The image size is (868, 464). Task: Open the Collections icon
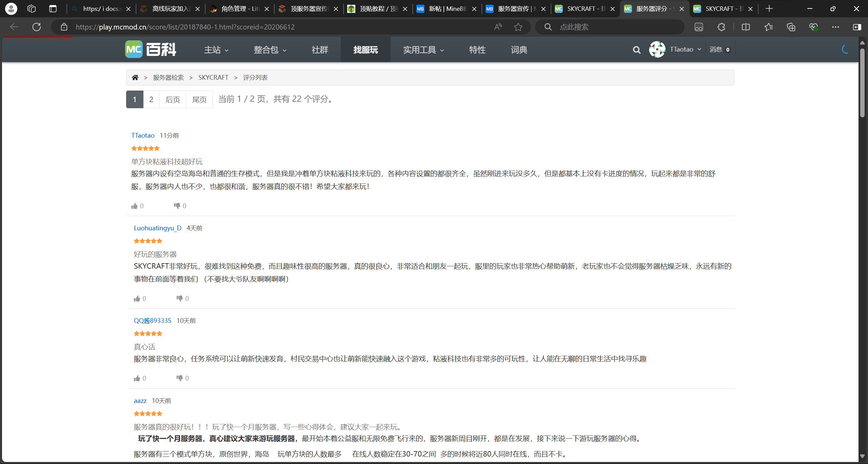(x=791, y=27)
